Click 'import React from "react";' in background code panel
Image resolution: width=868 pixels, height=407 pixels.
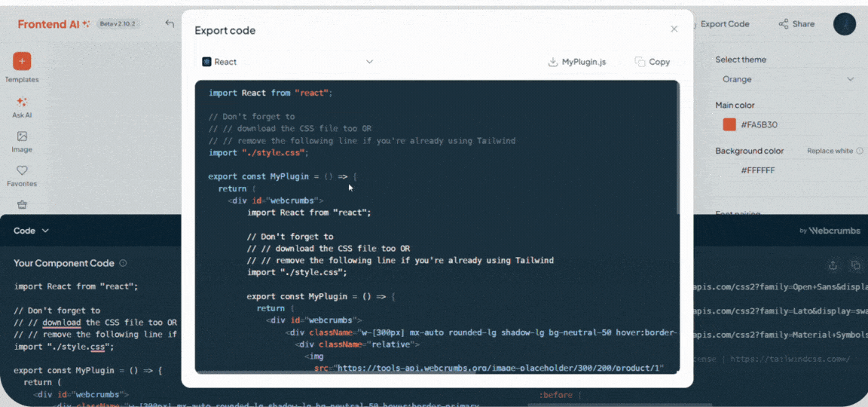pos(76,287)
